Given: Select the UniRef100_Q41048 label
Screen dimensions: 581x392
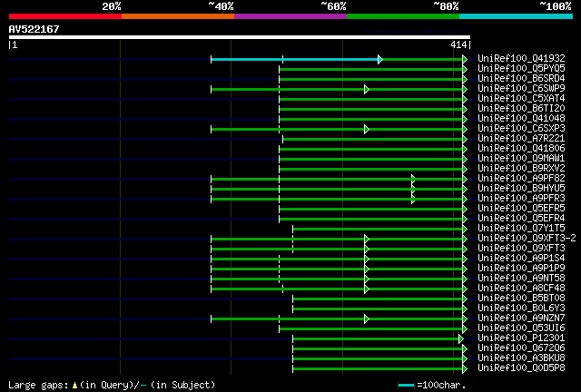Looking at the screenshot, I should click(521, 119).
